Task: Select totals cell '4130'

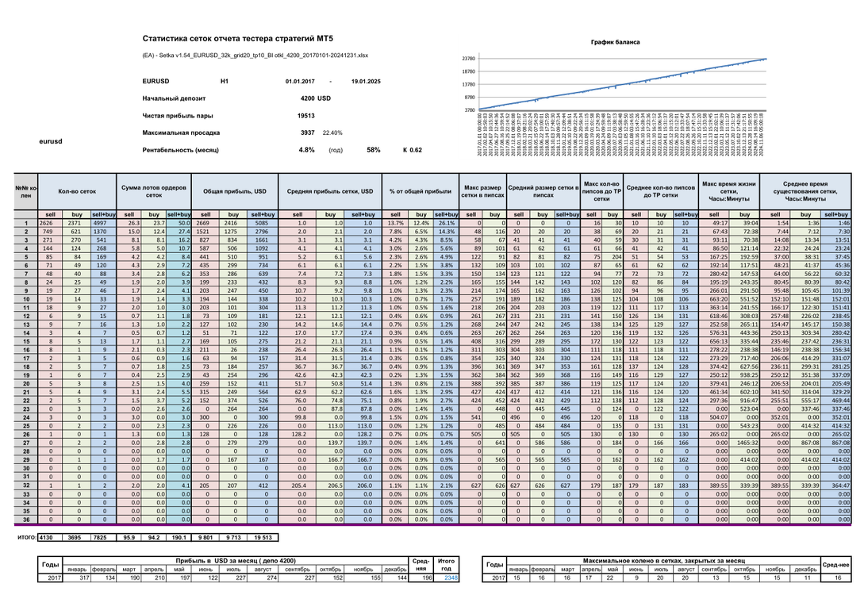Action: [50, 537]
